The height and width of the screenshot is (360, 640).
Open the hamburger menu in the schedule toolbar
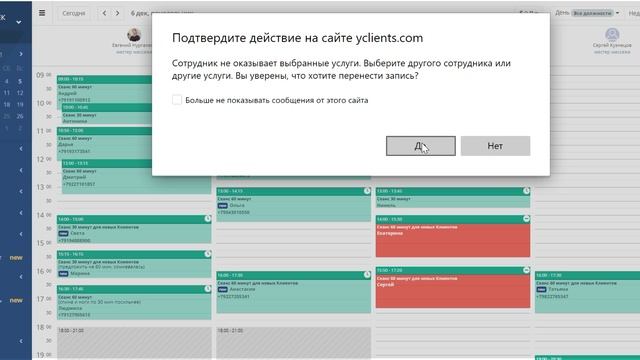pyautogui.click(x=42, y=13)
